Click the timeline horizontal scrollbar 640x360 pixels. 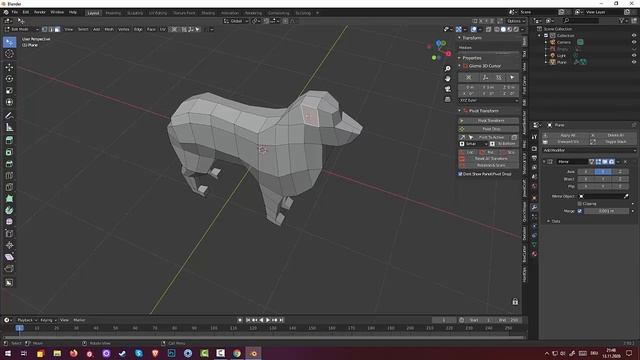click(x=263, y=338)
